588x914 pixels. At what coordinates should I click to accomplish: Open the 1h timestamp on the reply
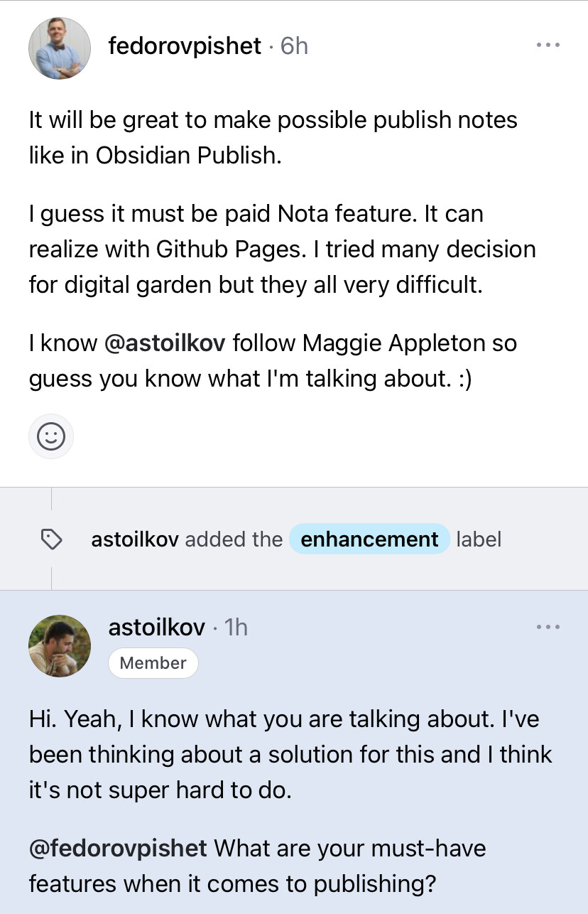tap(235, 628)
